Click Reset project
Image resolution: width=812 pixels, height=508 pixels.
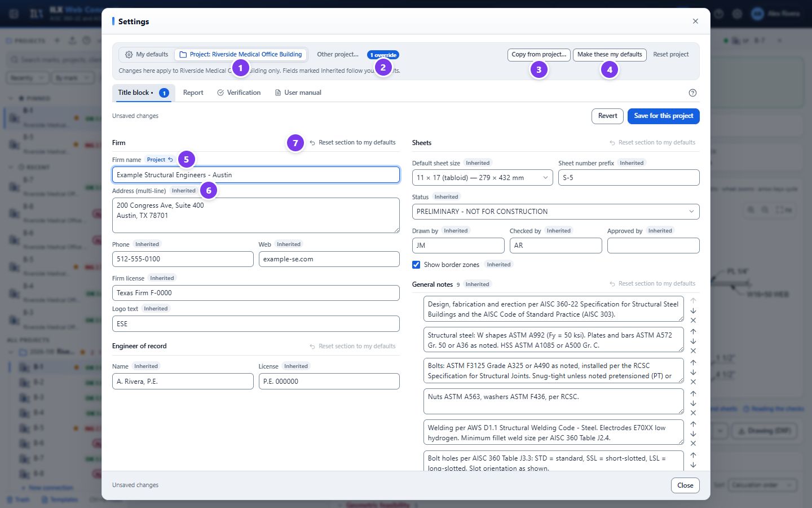click(671, 55)
